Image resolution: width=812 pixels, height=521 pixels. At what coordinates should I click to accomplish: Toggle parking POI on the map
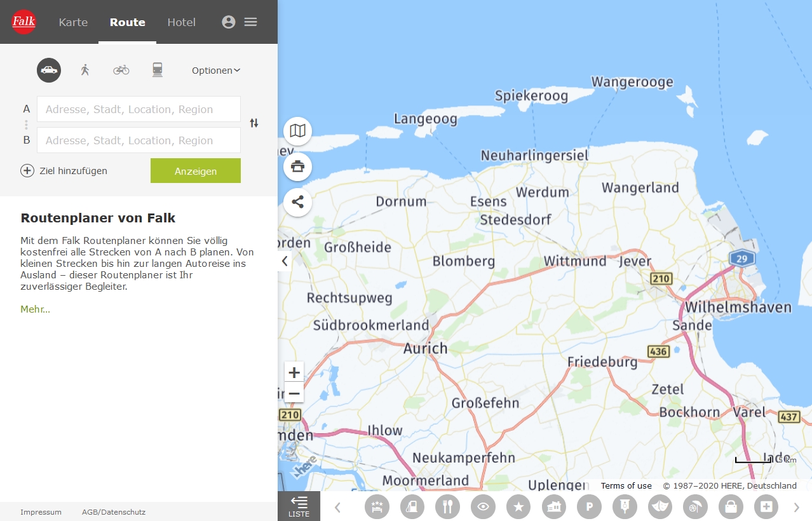[x=589, y=506]
